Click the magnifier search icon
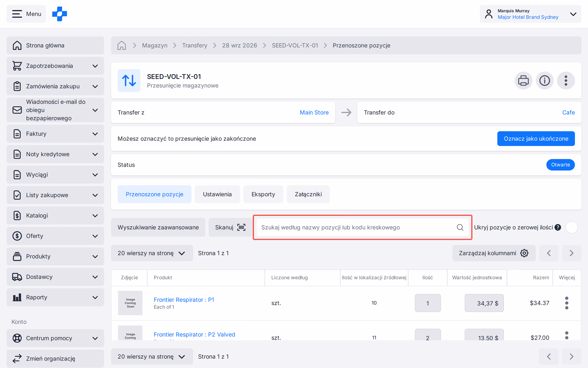The height and width of the screenshot is (368, 588). click(x=460, y=227)
